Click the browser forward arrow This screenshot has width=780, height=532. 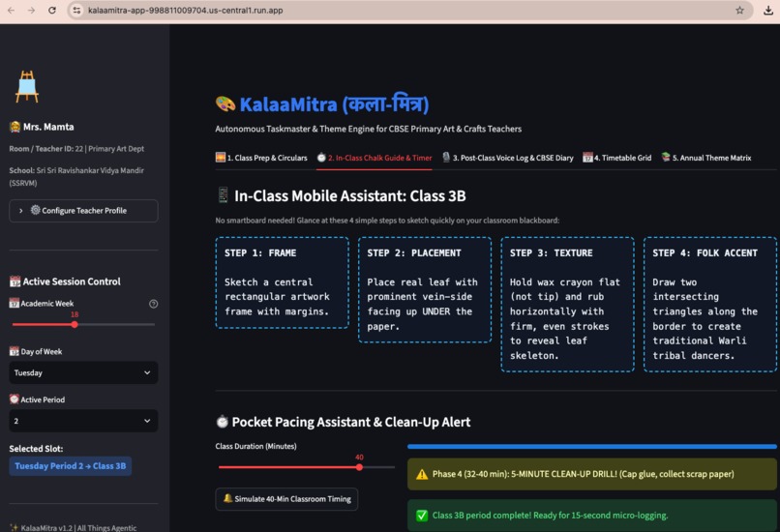[x=31, y=11]
